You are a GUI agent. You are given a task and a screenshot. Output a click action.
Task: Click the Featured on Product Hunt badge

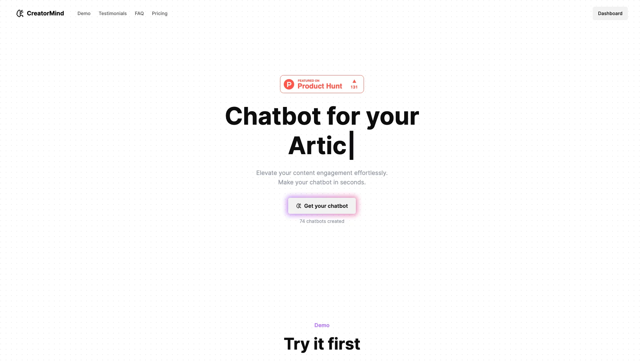click(x=322, y=84)
